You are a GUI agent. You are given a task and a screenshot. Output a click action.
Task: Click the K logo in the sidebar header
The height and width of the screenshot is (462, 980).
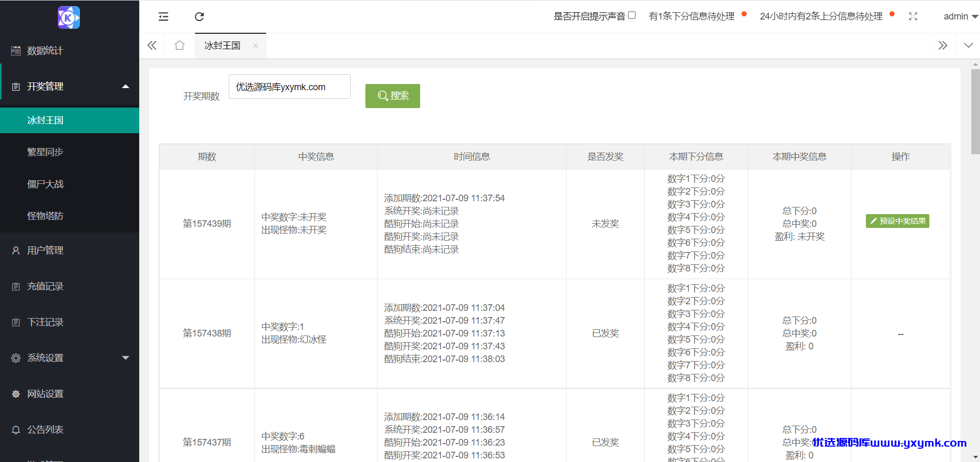pyautogui.click(x=69, y=17)
